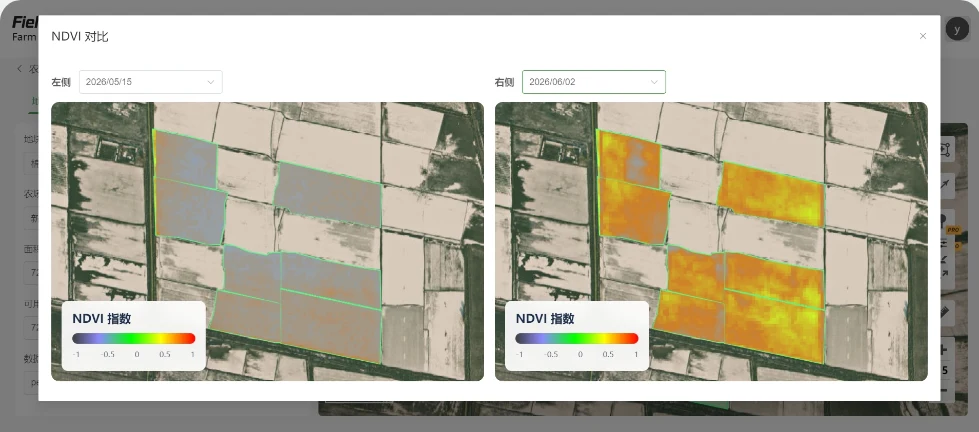Click the right NDVI map for 2026/06/02
Viewport: 979px width, 432px height.
pos(711,241)
